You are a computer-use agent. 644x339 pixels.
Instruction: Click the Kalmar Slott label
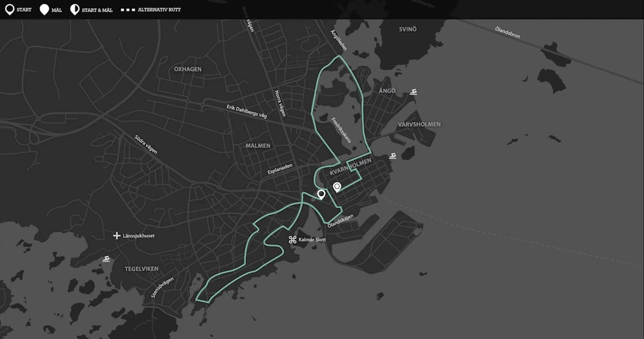pyautogui.click(x=312, y=240)
